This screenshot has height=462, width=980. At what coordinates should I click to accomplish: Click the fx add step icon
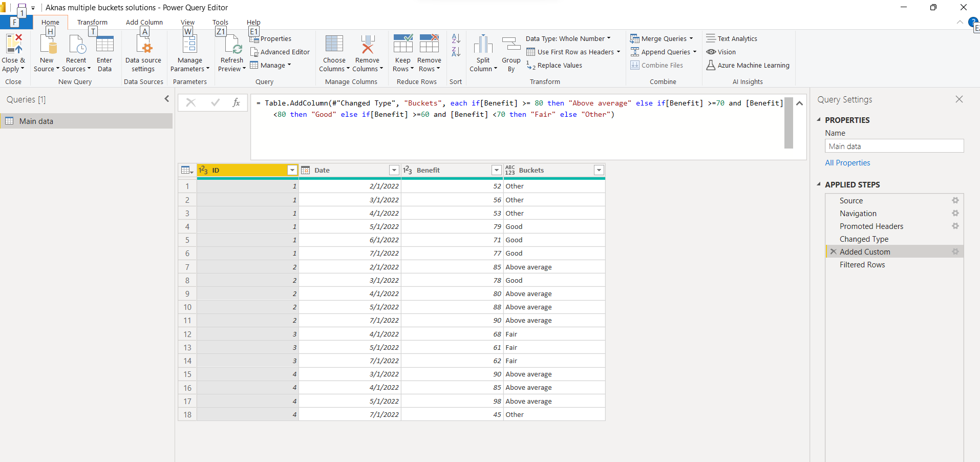[x=236, y=102]
